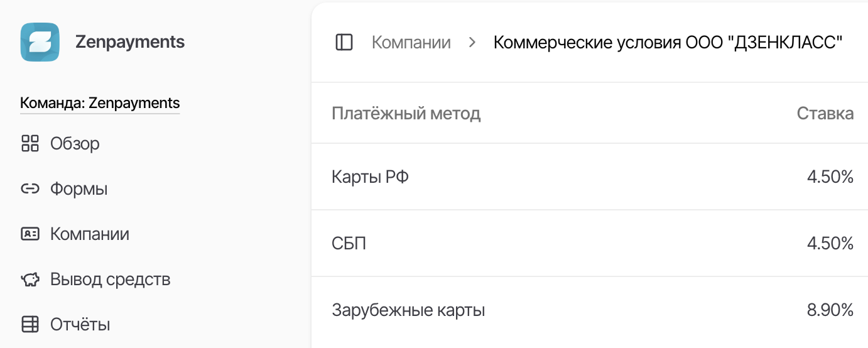Click the piggy bank icon for Вывод средств
Image resolution: width=868 pixels, height=348 pixels.
tap(30, 280)
